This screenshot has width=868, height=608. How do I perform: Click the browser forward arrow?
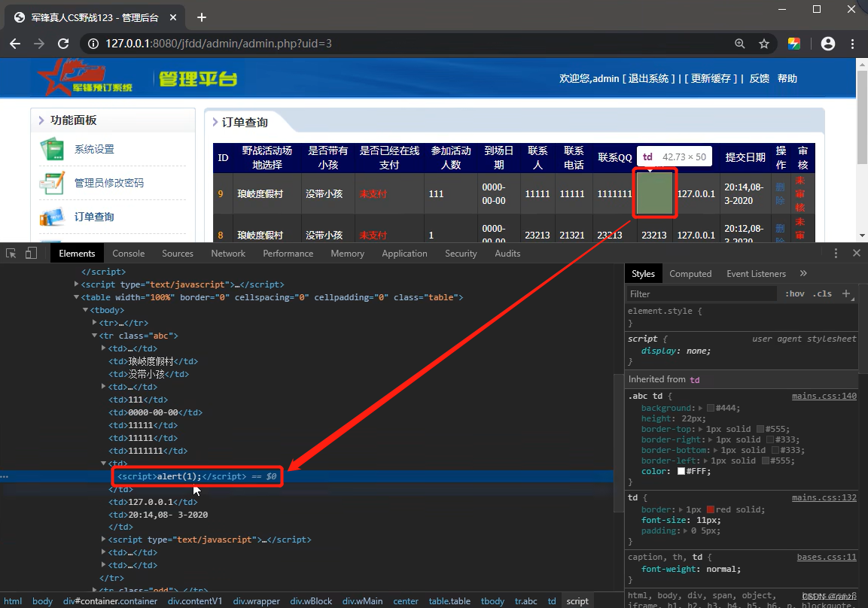(39, 44)
